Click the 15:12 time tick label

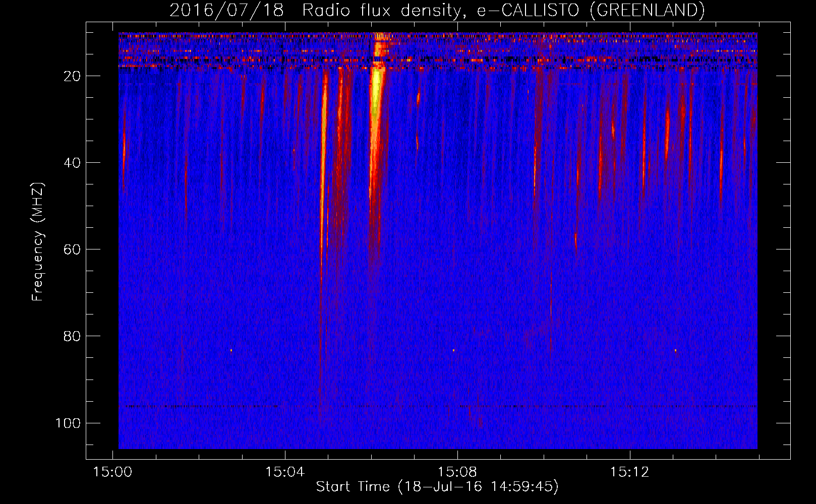(x=629, y=472)
